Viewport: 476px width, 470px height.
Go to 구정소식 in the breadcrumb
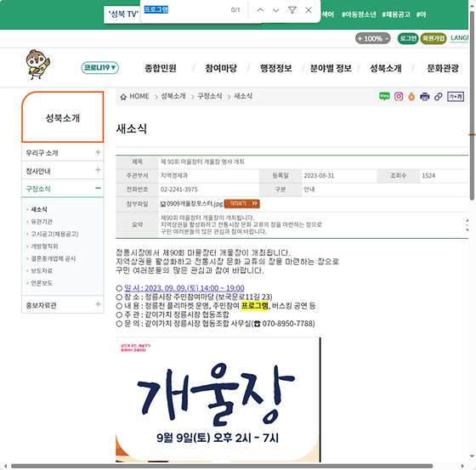tap(209, 96)
